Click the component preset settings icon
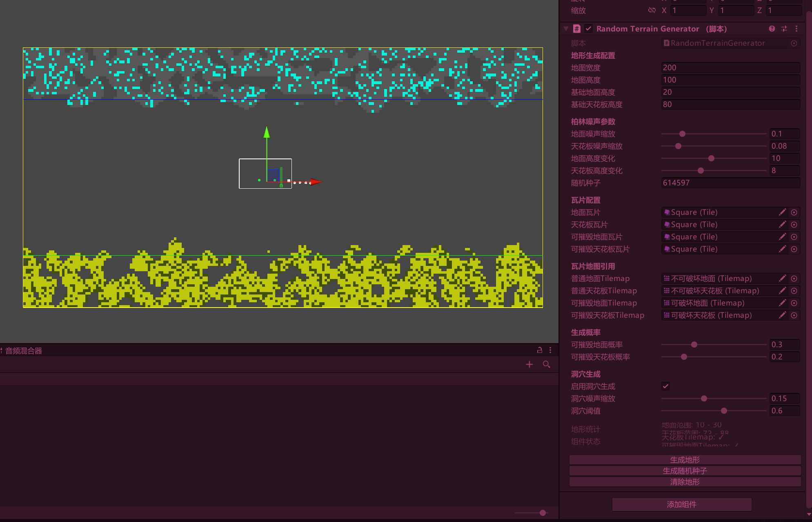Image resolution: width=812 pixels, height=522 pixels. [x=784, y=29]
